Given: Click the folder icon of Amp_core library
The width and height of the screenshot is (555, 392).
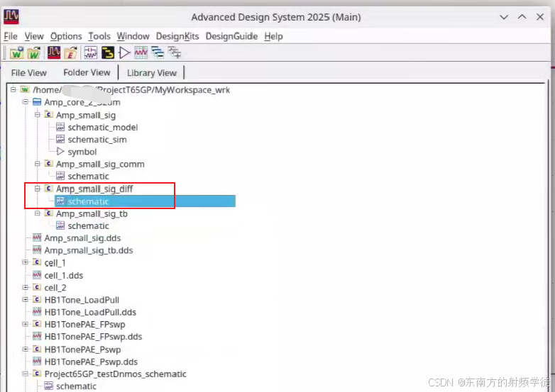Looking at the screenshot, I should 37,102.
